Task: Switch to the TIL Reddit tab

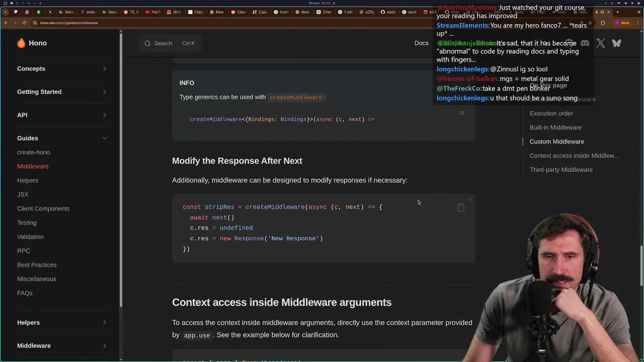Action: pos(131,12)
